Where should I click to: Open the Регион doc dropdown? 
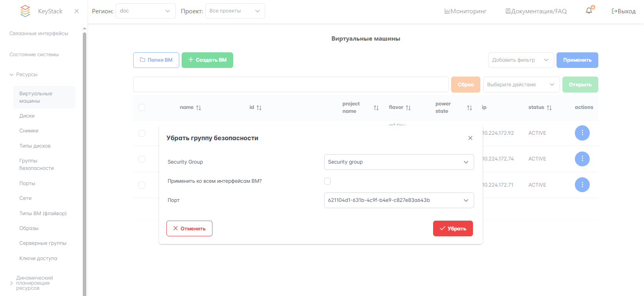(145, 11)
